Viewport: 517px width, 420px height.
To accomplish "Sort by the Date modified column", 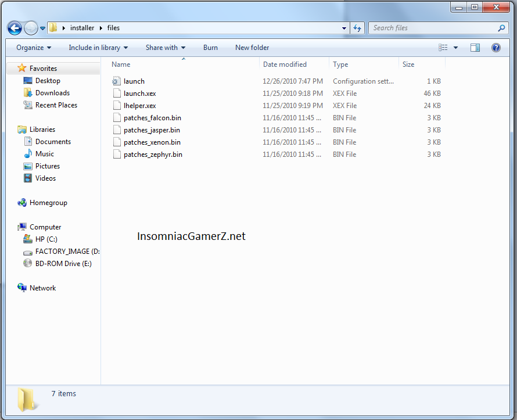I will (x=285, y=64).
